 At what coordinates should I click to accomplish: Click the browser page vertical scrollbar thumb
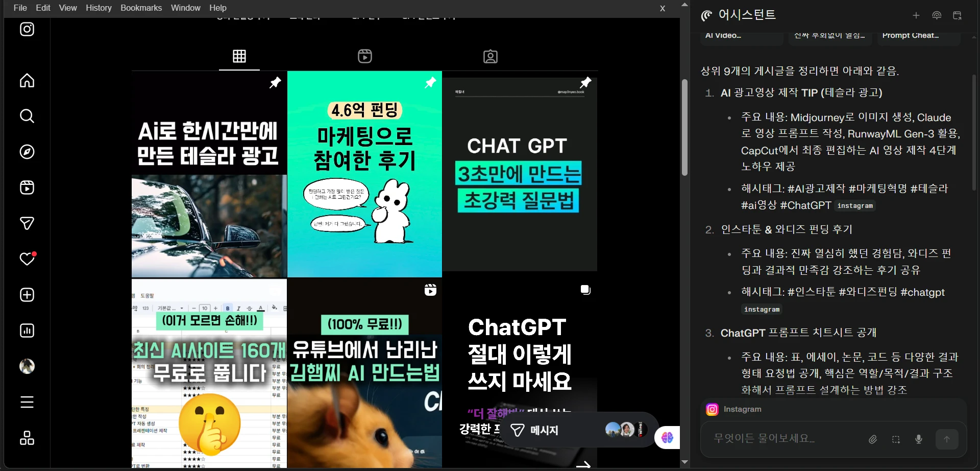[x=684, y=128]
